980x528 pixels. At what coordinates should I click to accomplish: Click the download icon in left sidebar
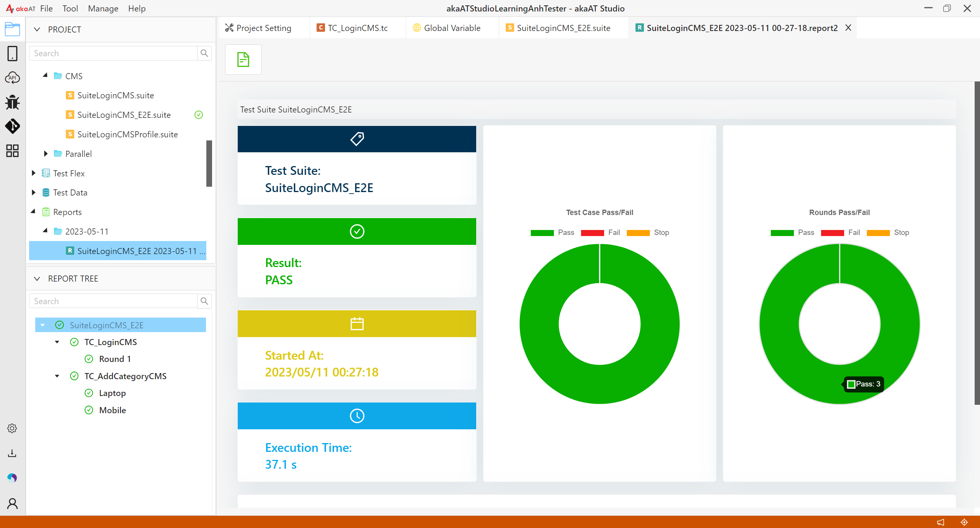click(12, 453)
